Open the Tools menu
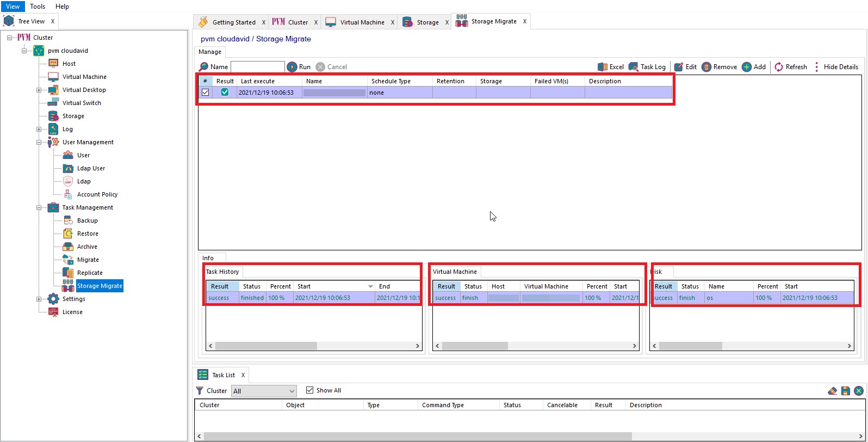Viewport: 868px width, 442px height. click(x=38, y=7)
